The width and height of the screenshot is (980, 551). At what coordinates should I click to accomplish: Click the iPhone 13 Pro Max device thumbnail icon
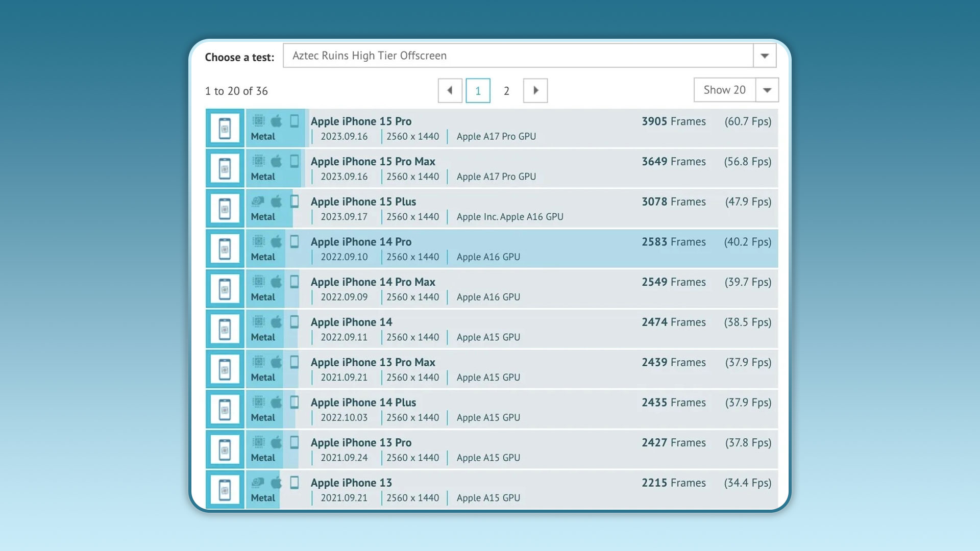pos(225,369)
